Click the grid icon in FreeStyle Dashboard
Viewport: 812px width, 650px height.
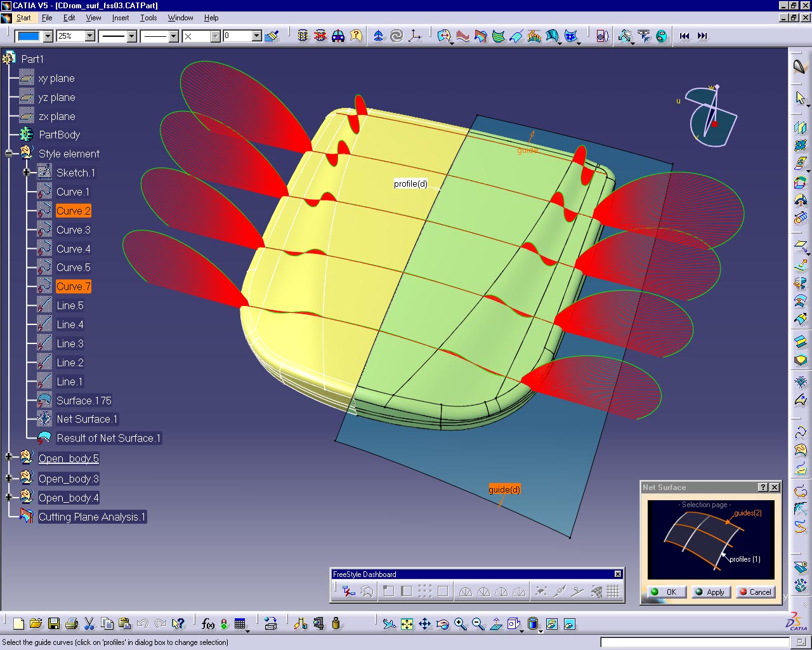pyautogui.click(x=613, y=592)
